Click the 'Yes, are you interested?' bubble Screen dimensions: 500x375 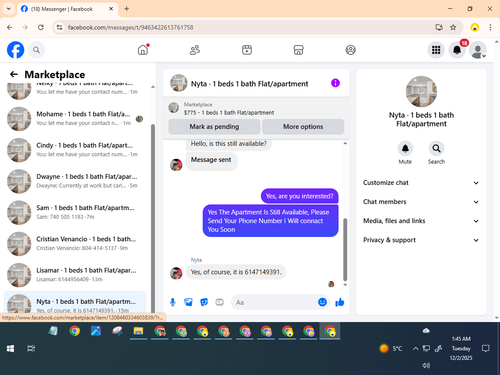coord(299,196)
